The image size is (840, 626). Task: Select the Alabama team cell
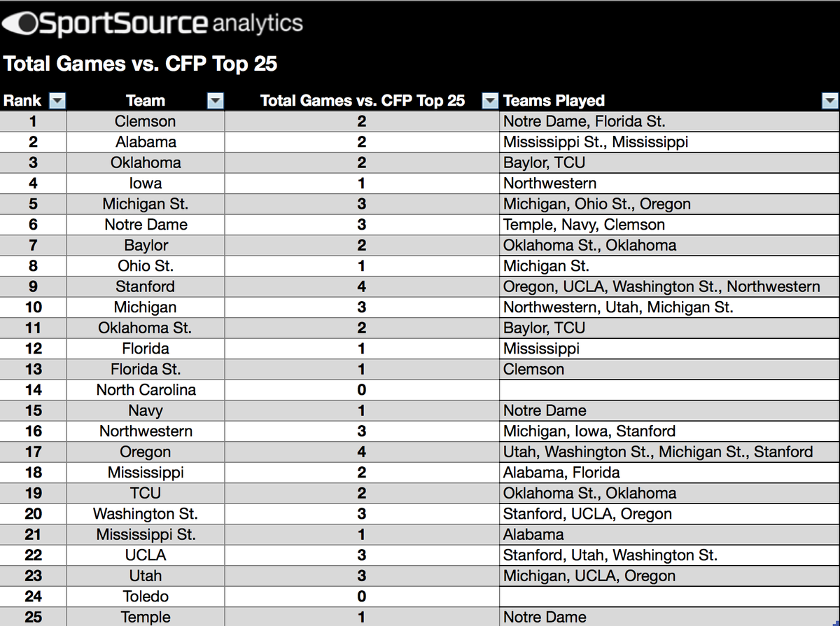tap(146, 142)
